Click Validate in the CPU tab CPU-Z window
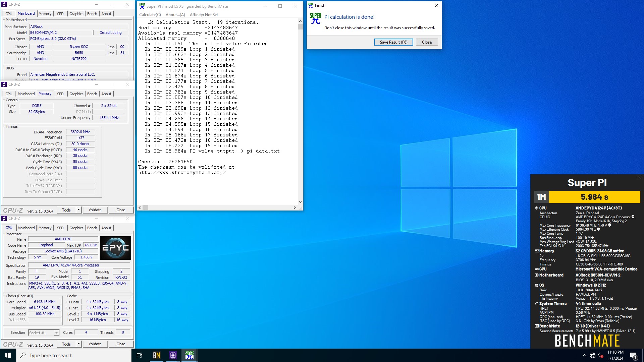Image resolution: width=644 pixels, height=362 pixels. pos(95,344)
